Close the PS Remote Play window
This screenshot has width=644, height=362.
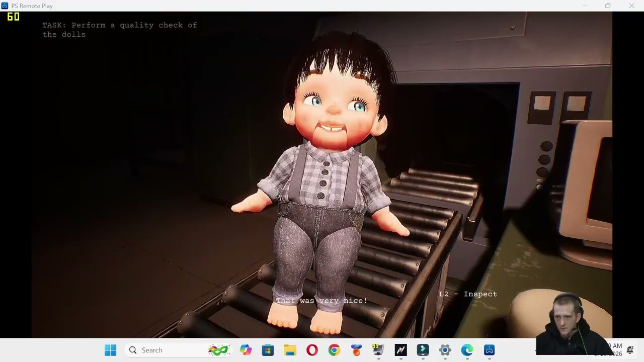click(x=631, y=6)
